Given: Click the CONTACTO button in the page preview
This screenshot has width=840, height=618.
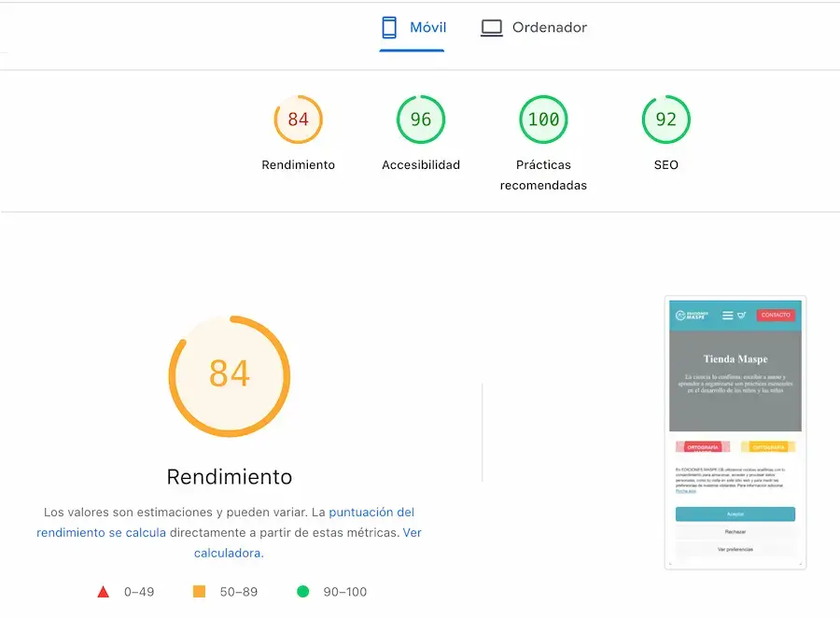Looking at the screenshot, I should click(776, 316).
